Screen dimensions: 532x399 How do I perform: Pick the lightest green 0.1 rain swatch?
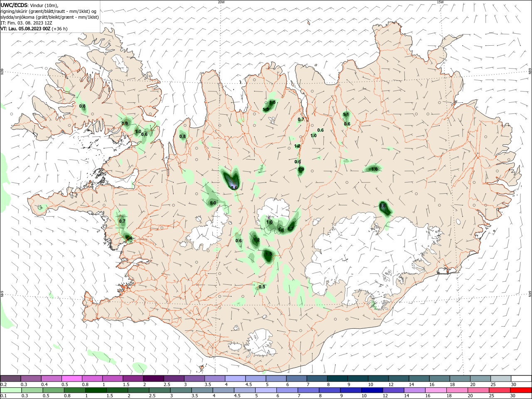pyautogui.click(x=10, y=390)
